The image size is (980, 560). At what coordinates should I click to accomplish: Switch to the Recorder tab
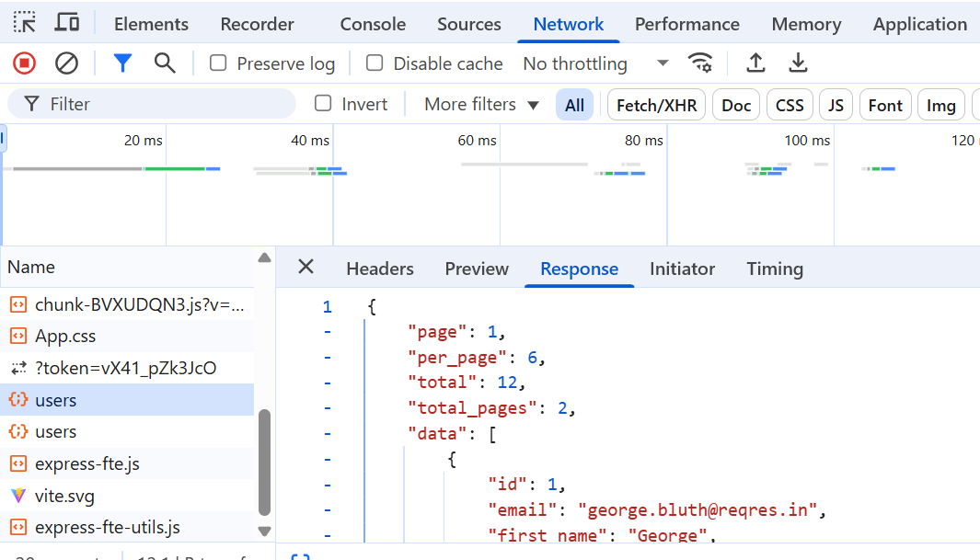point(257,24)
